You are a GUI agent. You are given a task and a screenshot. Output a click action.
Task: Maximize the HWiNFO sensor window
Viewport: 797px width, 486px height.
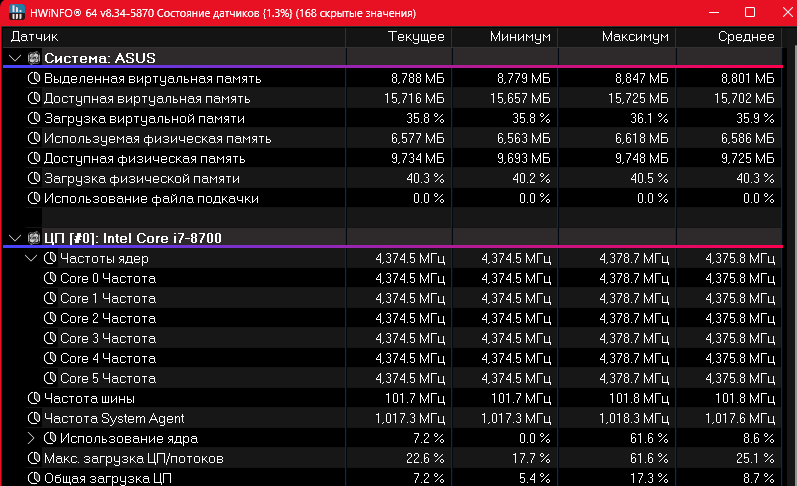pyautogui.click(x=749, y=12)
